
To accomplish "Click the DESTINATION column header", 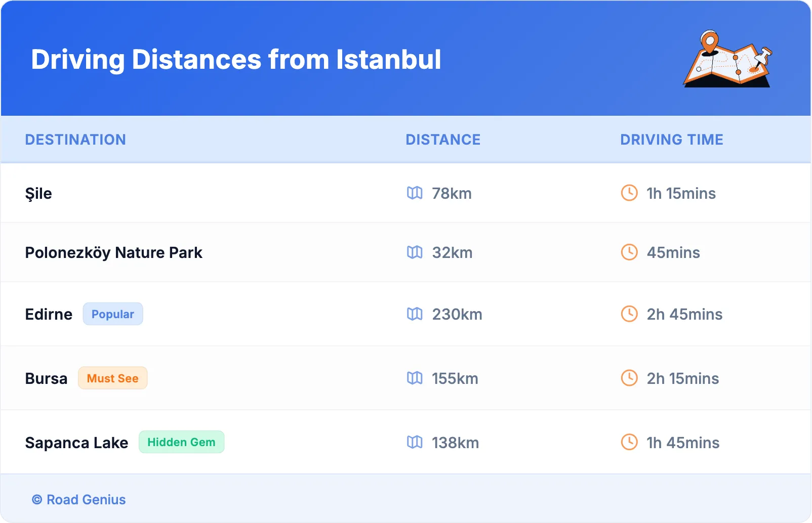I will (x=75, y=140).
